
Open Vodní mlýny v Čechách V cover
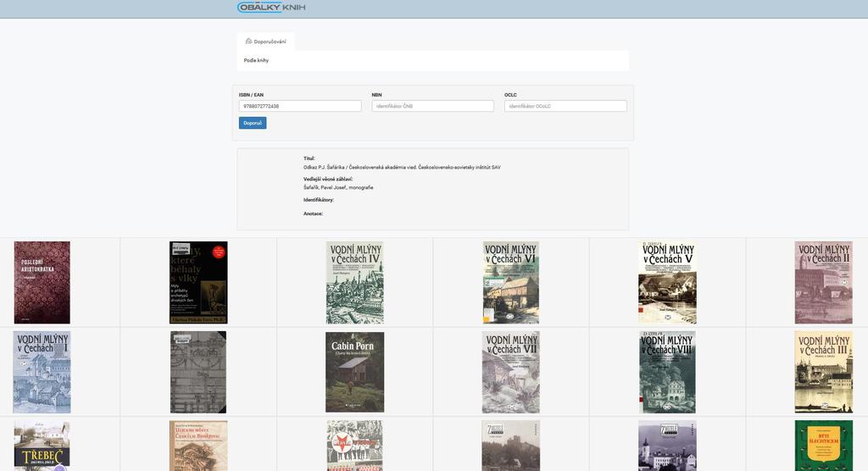pyautogui.click(x=668, y=282)
